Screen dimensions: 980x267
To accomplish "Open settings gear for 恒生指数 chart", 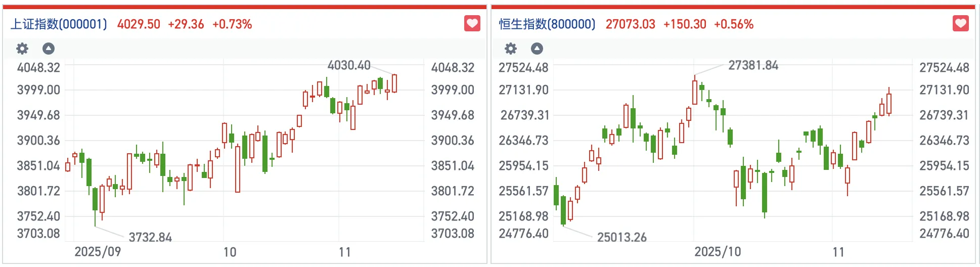I will pyautogui.click(x=511, y=49).
